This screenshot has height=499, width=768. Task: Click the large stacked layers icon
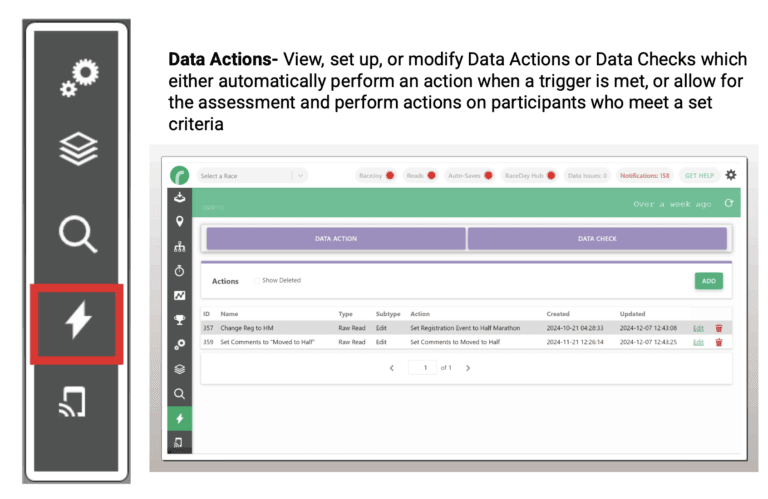pos(77,152)
